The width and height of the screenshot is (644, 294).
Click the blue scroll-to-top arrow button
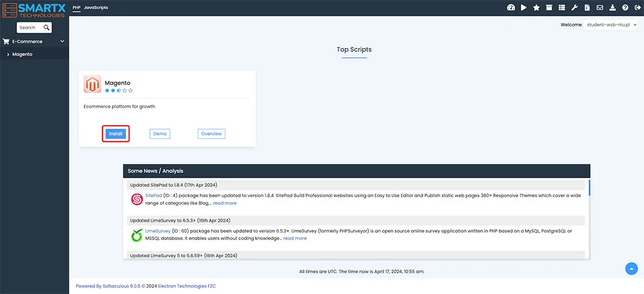click(631, 269)
